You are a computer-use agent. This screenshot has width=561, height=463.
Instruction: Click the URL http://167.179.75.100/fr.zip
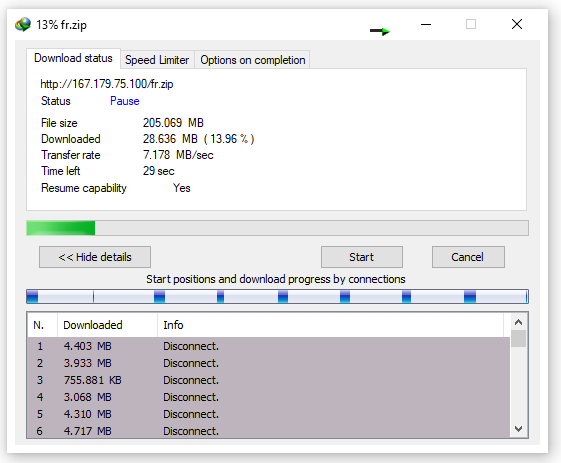coord(107,84)
